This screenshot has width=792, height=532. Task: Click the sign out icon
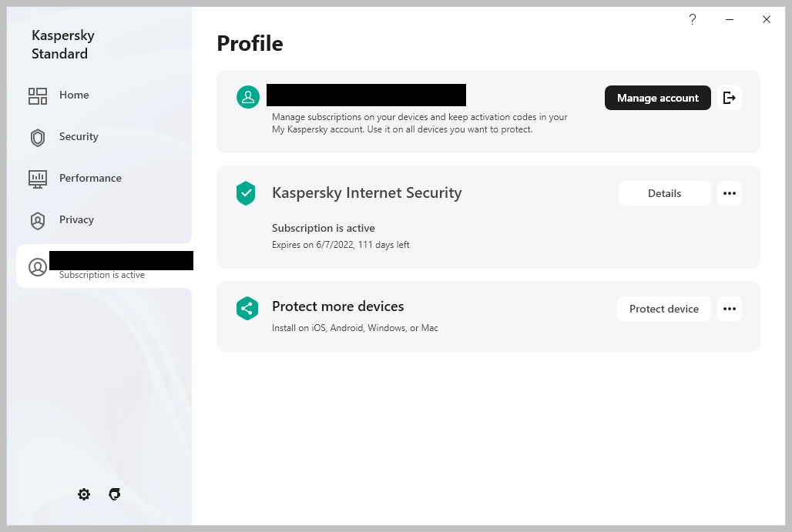point(730,98)
